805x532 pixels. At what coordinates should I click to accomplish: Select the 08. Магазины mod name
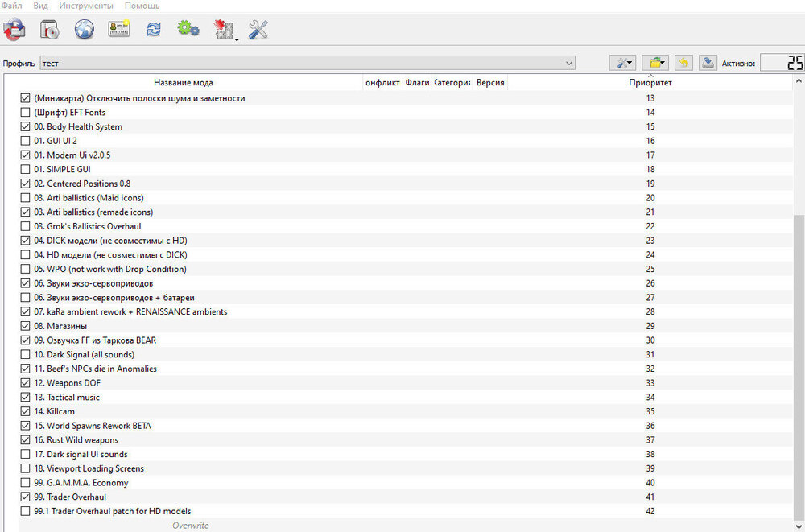tap(60, 326)
